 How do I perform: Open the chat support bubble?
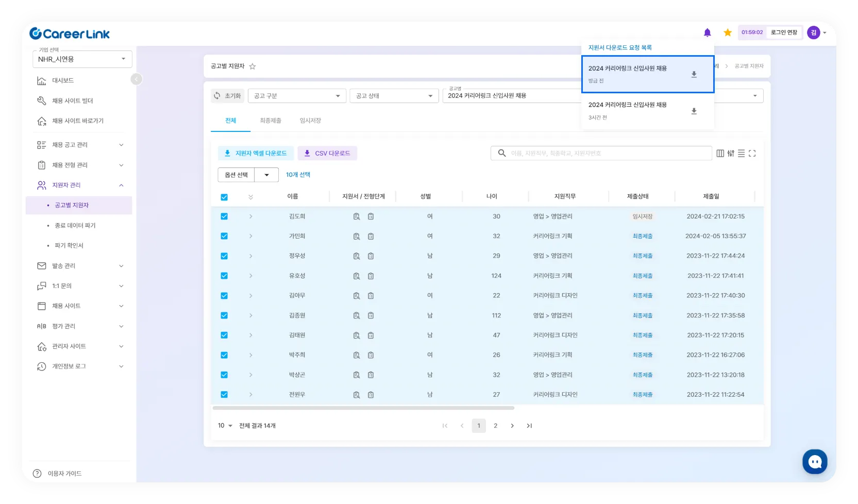point(814,461)
